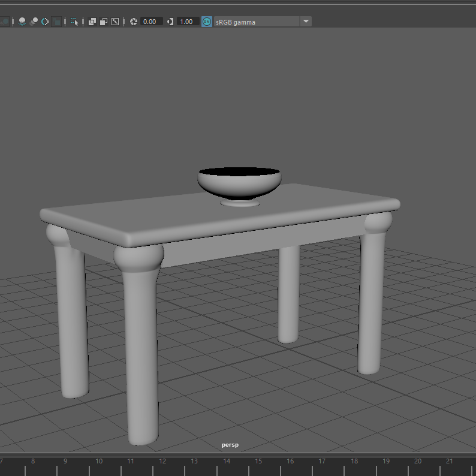Toggle the view transform icon
This screenshot has height=476, width=476.
point(207,22)
